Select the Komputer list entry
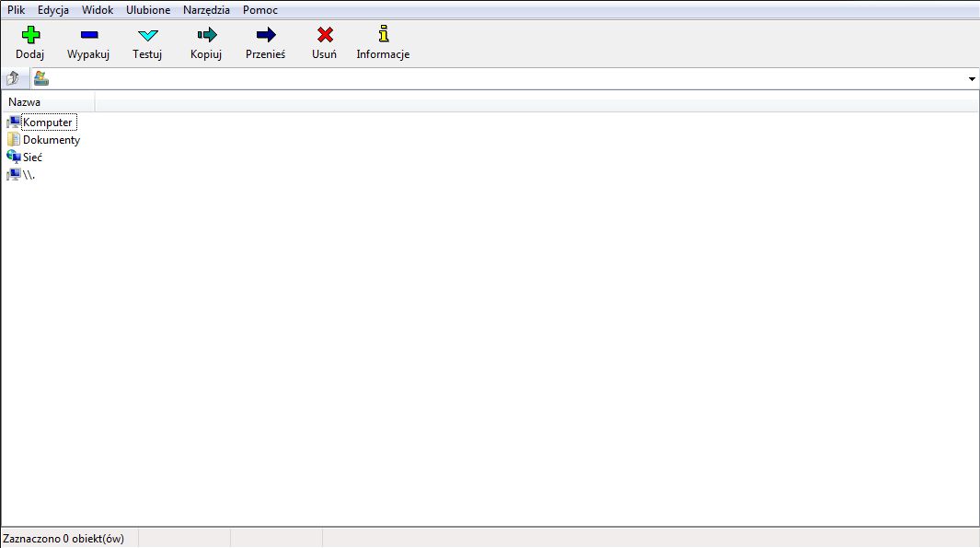Viewport: 980px width, 548px height. tap(48, 122)
